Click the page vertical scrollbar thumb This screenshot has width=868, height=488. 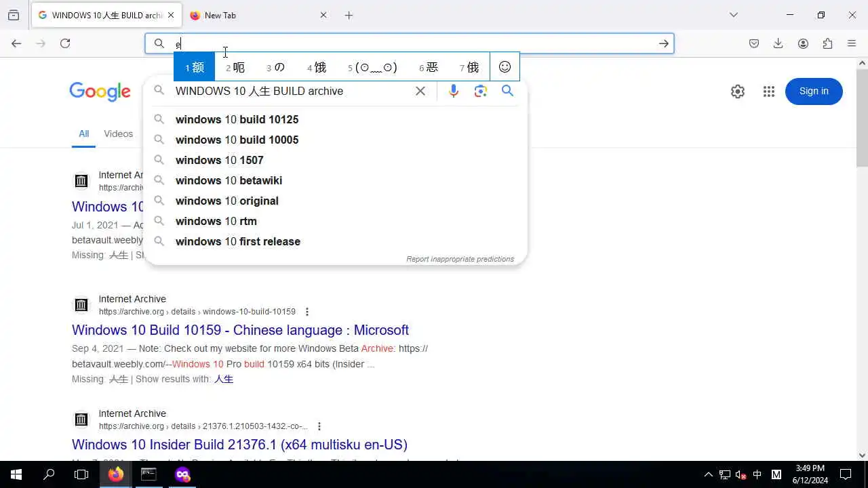click(x=862, y=118)
